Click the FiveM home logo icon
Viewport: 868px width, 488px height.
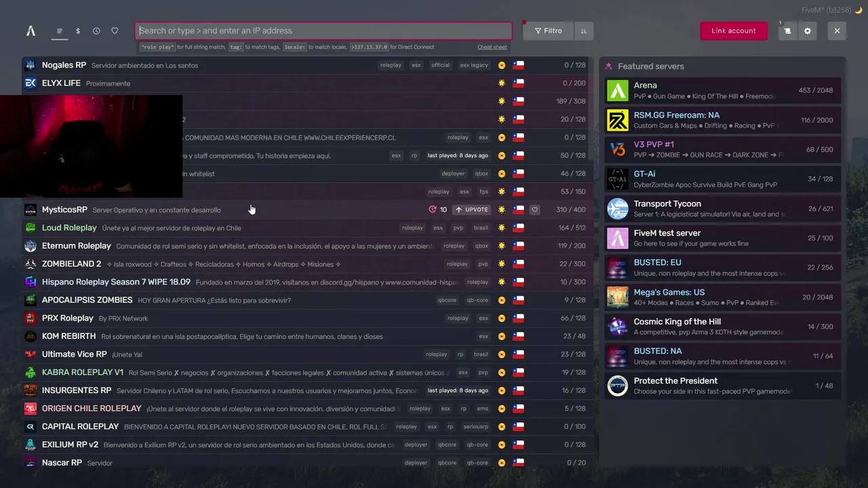[x=31, y=30]
